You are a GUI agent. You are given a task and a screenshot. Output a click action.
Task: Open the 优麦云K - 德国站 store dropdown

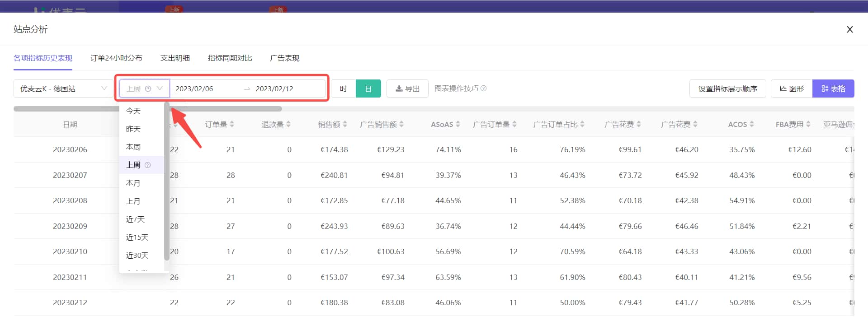(x=63, y=88)
